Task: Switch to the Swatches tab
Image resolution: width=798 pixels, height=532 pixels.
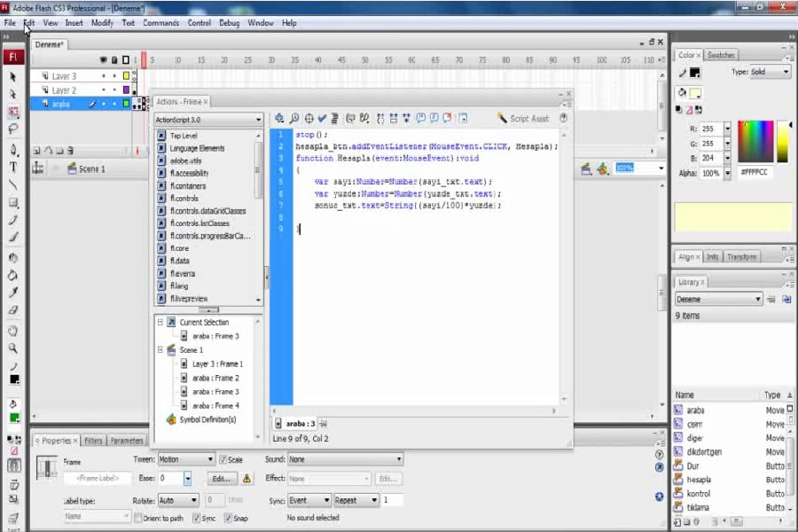Action: (721, 55)
